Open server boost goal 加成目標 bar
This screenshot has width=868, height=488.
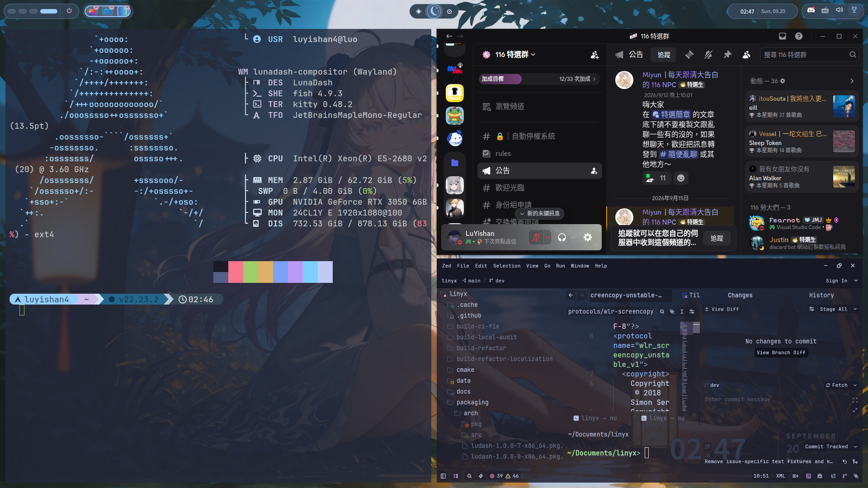tap(539, 79)
